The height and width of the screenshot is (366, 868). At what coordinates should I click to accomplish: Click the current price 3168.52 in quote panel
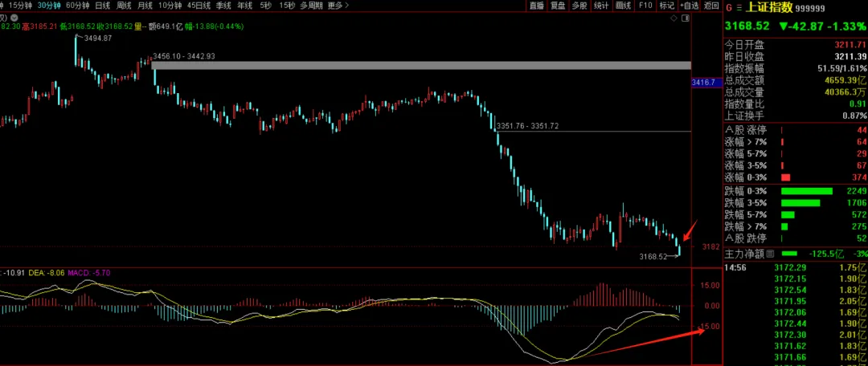(x=747, y=26)
